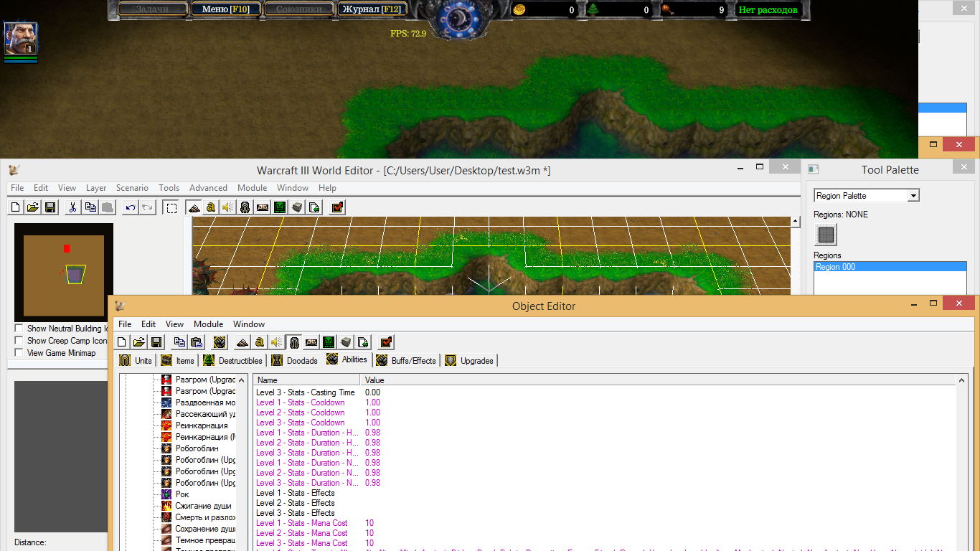Image resolution: width=980 pixels, height=551 pixels.
Task: Click in-game Журнал [F12] button
Action: click(372, 9)
